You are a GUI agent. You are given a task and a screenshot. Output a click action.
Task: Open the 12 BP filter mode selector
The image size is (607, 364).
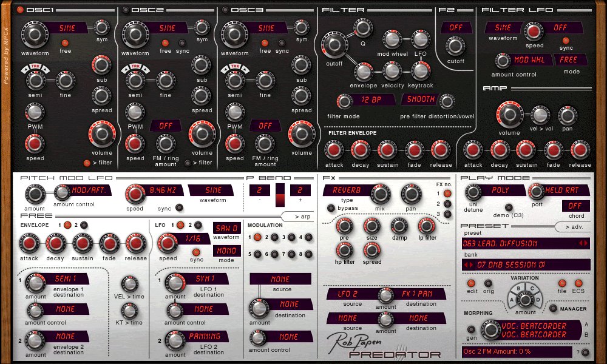(371, 100)
